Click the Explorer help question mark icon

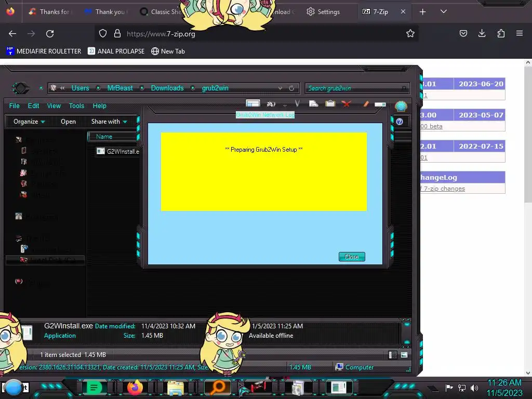click(400, 122)
